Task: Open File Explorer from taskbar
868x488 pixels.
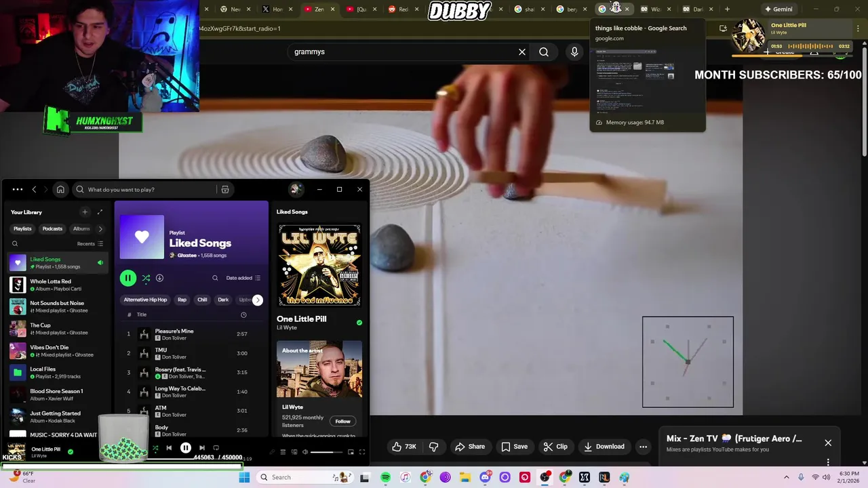Action: click(465, 477)
